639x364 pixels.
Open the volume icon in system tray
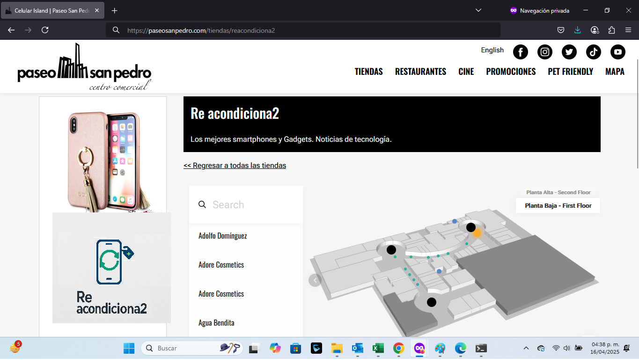click(x=567, y=348)
